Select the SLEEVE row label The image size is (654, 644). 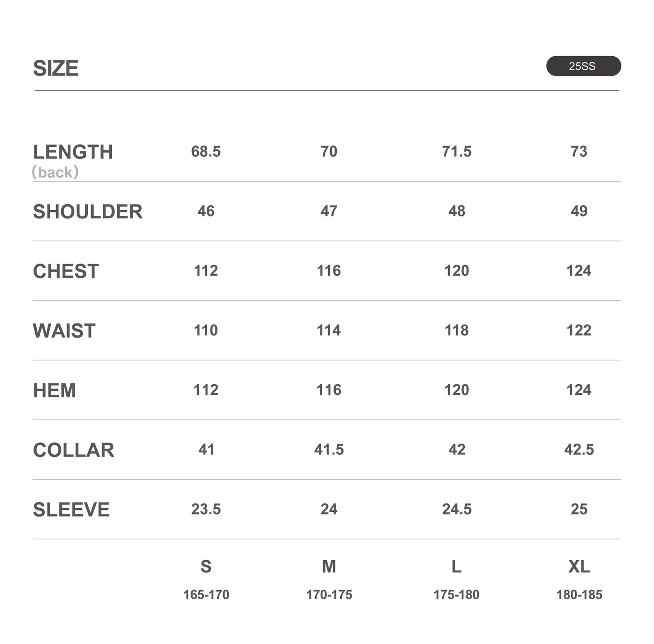(72, 509)
